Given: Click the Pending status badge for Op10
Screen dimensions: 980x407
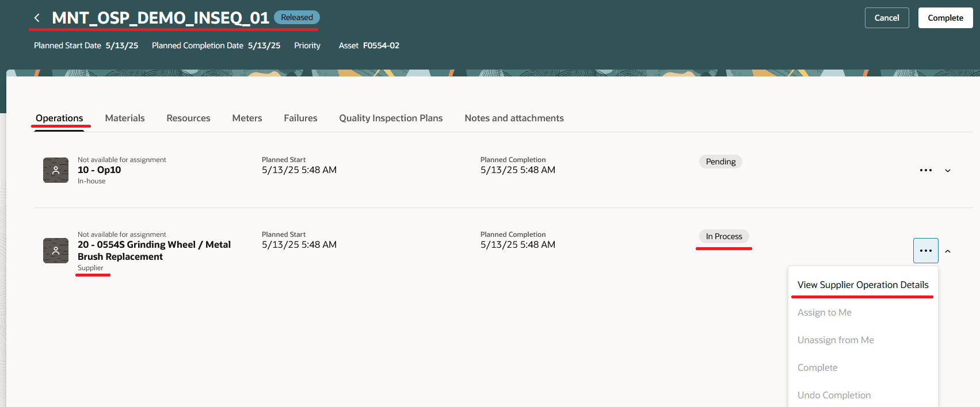Looking at the screenshot, I should click(x=720, y=162).
